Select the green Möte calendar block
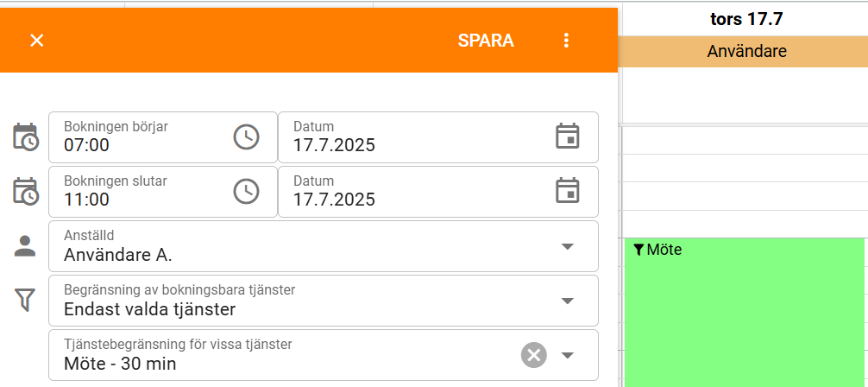The width and height of the screenshot is (868, 387). (x=745, y=313)
